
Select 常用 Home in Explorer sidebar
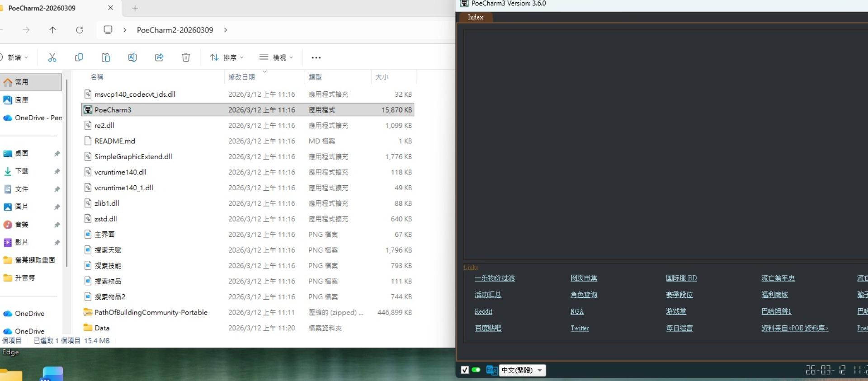31,82
